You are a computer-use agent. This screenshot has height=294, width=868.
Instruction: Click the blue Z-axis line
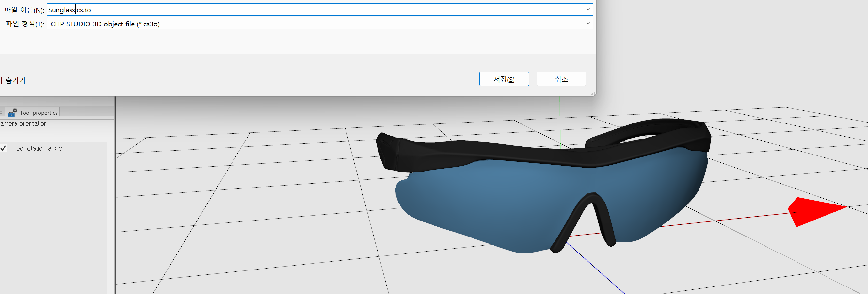(596, 270)
